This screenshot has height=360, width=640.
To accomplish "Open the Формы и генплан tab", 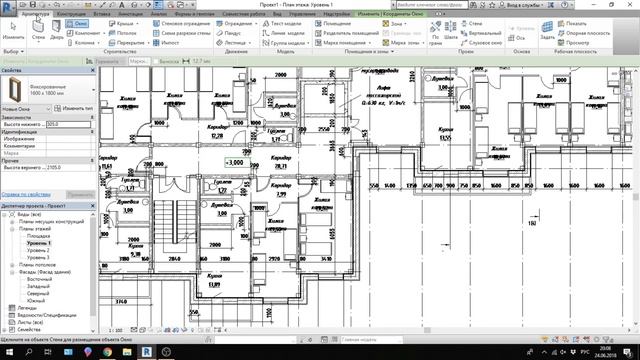I will (x=194, y=14).
